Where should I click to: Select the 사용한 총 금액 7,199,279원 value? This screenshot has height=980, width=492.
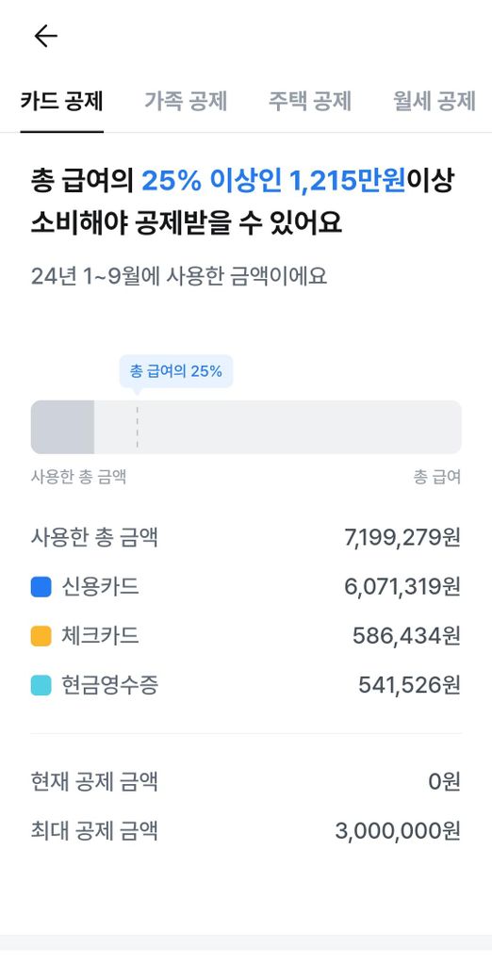coord(402,537)
